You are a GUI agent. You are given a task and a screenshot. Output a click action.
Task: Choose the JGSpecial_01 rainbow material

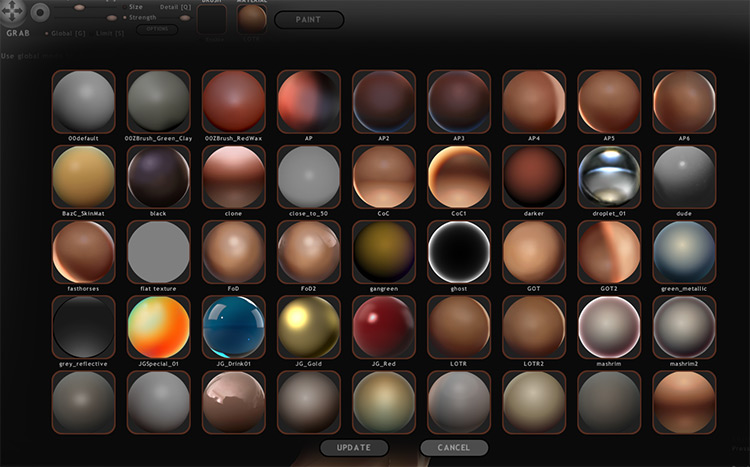point(159,326)
